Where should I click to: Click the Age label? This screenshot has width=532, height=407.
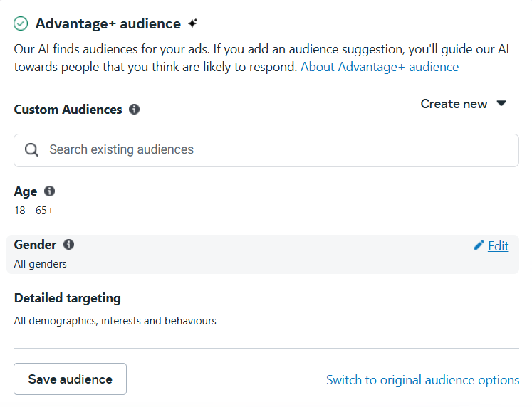26,192
